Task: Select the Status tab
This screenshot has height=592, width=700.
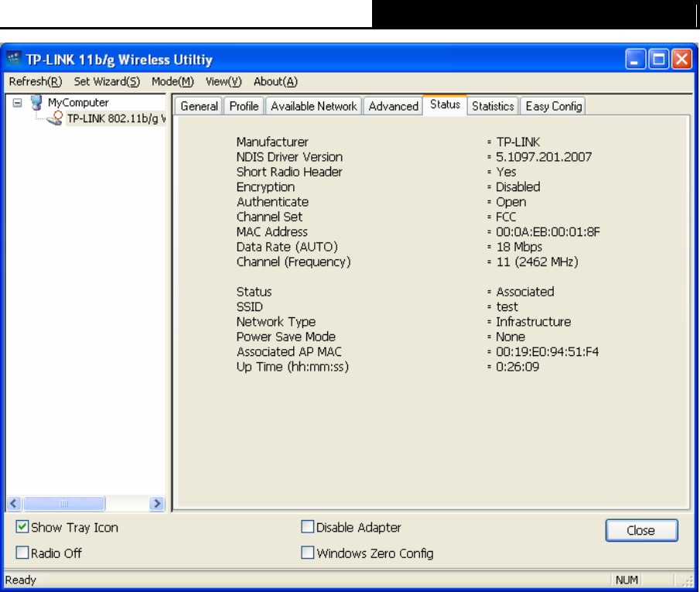Action: tap(445, 104)
